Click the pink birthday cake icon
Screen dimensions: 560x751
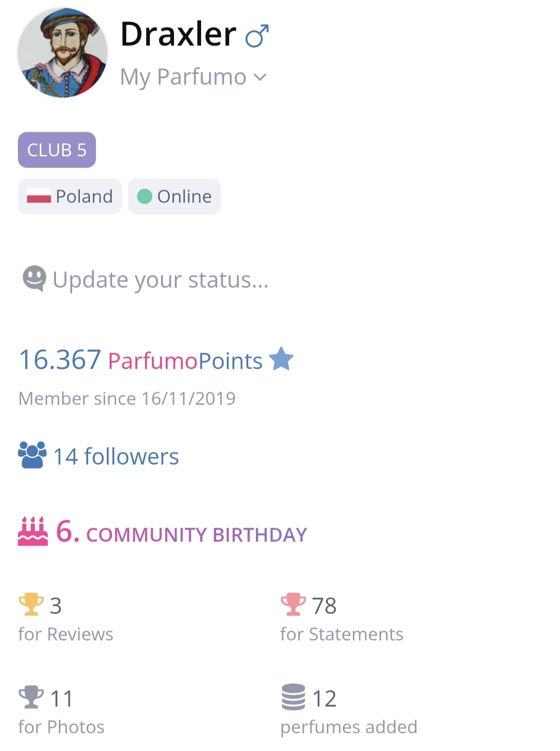click(33, 532)
